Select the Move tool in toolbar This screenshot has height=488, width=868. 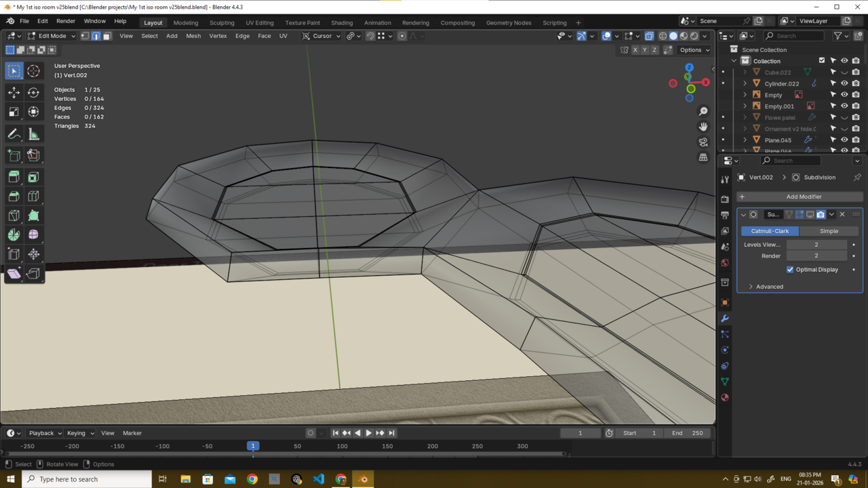(x=14, y=92)
